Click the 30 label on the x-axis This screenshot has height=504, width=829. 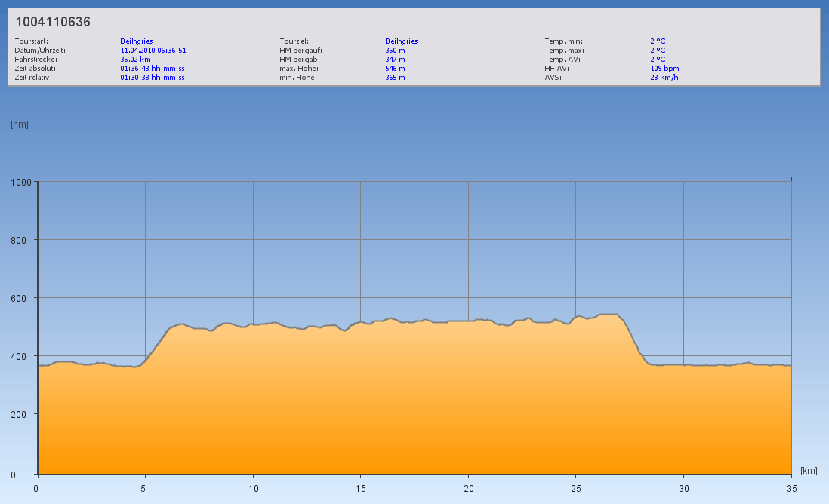click(x=683, y=488)
